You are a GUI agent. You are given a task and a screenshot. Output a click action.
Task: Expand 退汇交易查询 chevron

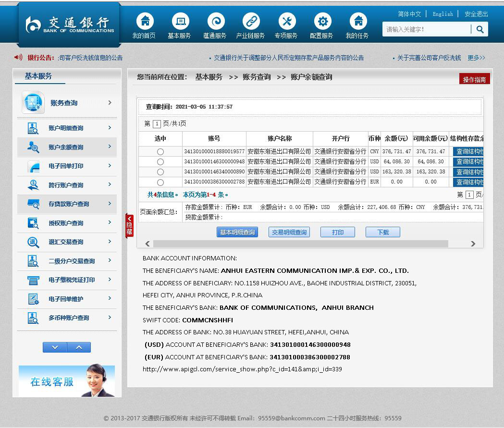click(x=110, y=241)
